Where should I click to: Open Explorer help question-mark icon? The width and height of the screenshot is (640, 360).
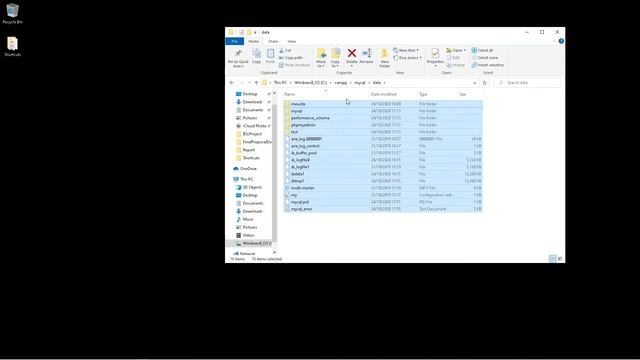561,41
